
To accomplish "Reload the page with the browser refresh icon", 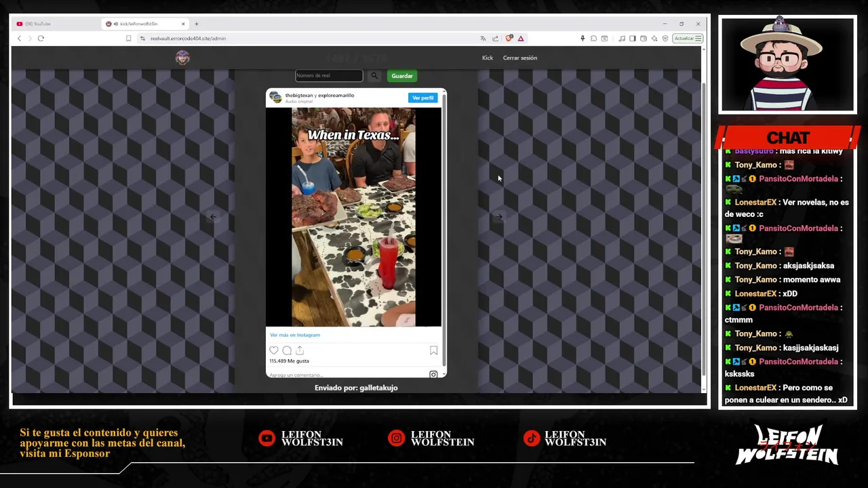I will (41, 38).
